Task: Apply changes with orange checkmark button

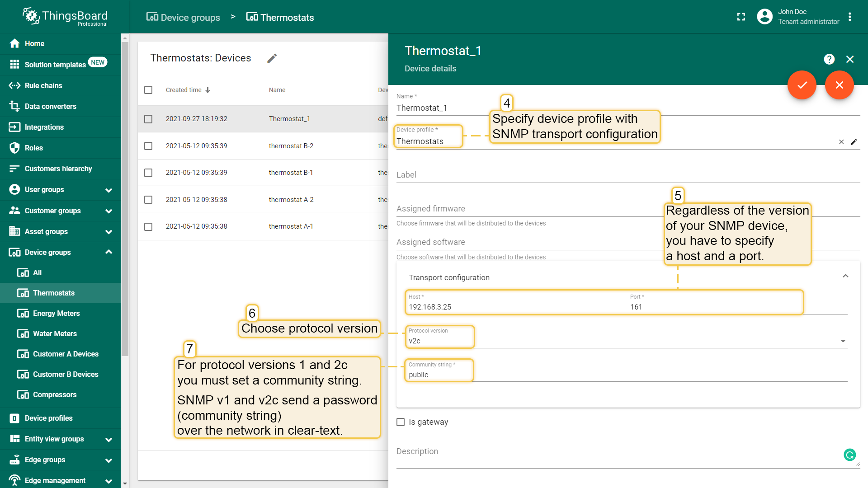Action: coord(802,85)
